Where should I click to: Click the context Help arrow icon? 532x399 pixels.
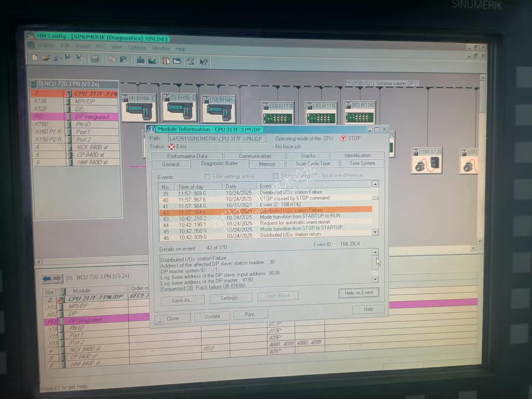204,62
